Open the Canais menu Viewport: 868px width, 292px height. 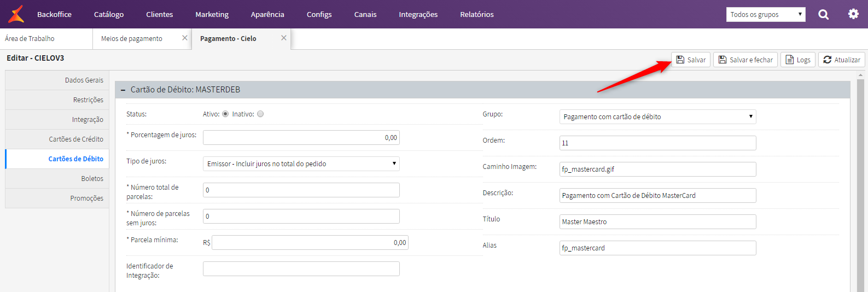[x=365, y=14]
